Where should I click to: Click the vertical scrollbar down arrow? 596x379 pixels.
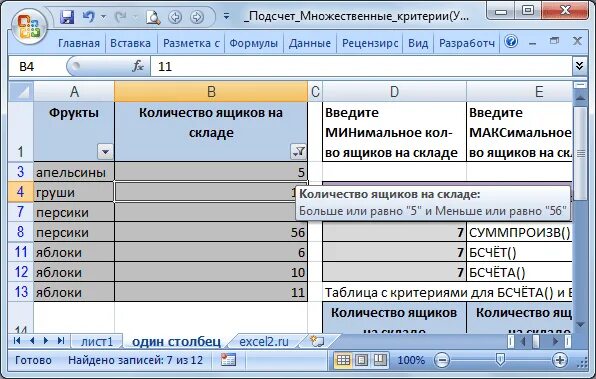[x=580, y=324]
